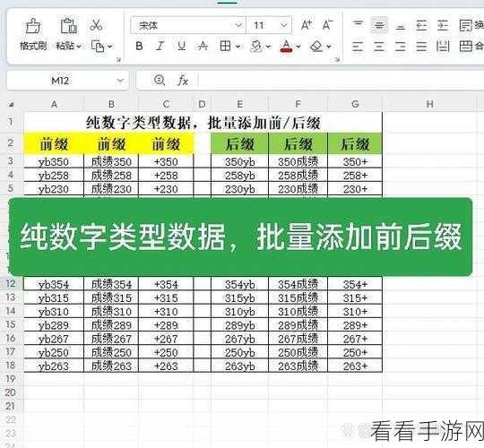Image resolution: width=484 pixels, height=448 pixels.
Task: Open the font name box showing 宋体
Action: 188,25
